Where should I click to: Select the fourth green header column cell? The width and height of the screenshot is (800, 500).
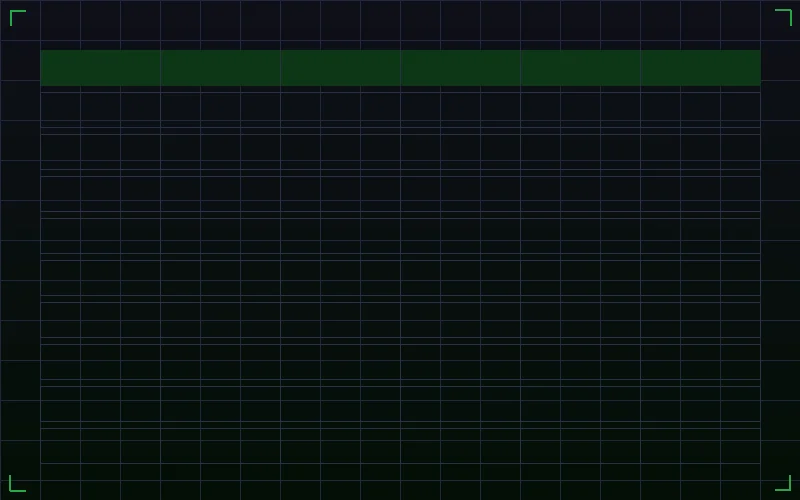coord(460,68)
